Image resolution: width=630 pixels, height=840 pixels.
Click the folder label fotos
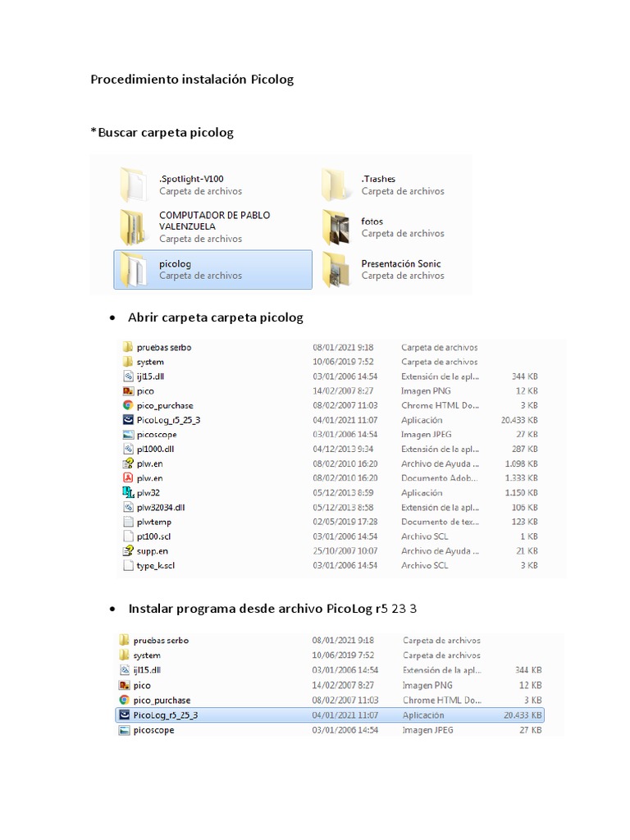point(372,221)
